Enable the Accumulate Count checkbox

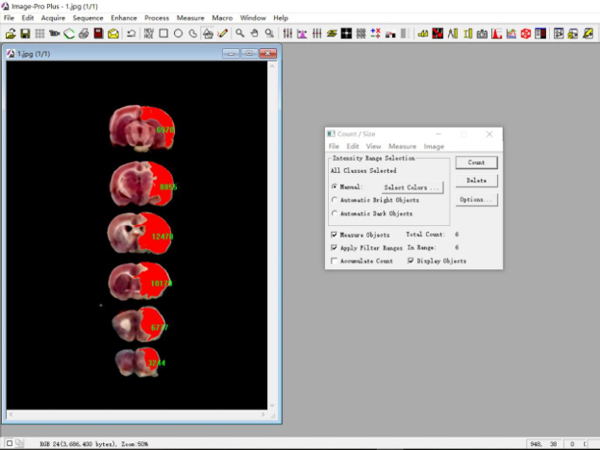click(334, 261)
